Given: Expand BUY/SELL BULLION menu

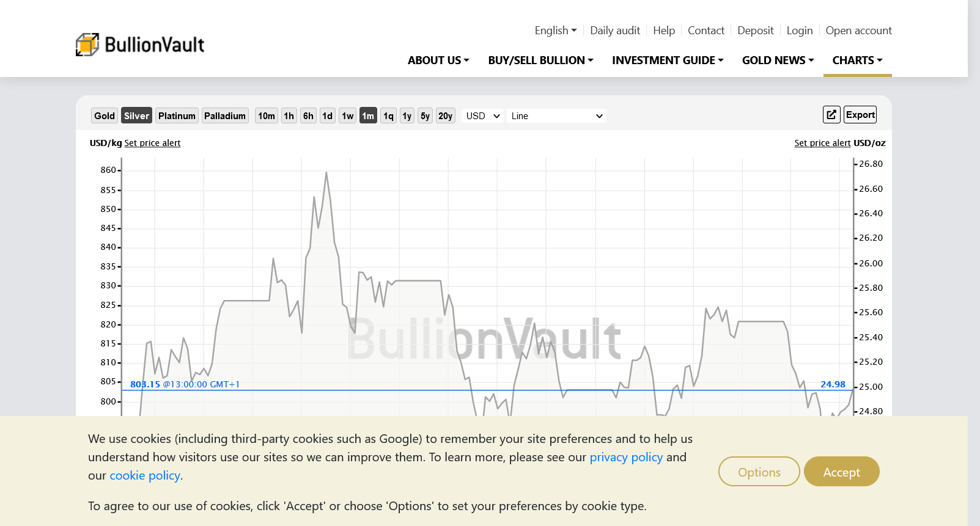Looking at the screenshot, I should pos(540,60).
